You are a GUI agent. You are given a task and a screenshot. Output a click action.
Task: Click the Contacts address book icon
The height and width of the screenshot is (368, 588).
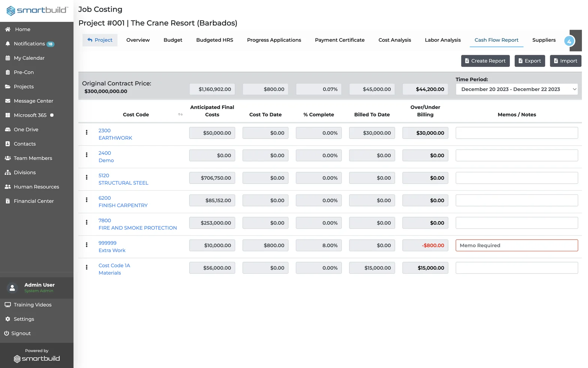point(7,144)
